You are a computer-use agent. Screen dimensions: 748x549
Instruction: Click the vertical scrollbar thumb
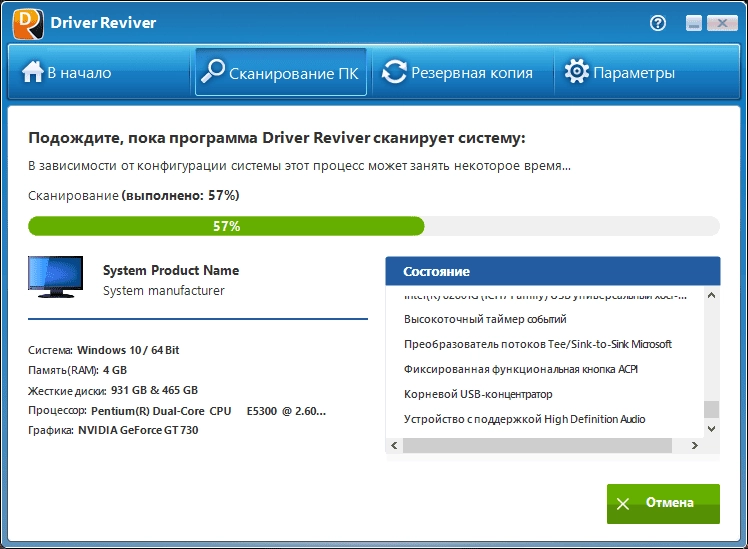[x=711, y=409]
